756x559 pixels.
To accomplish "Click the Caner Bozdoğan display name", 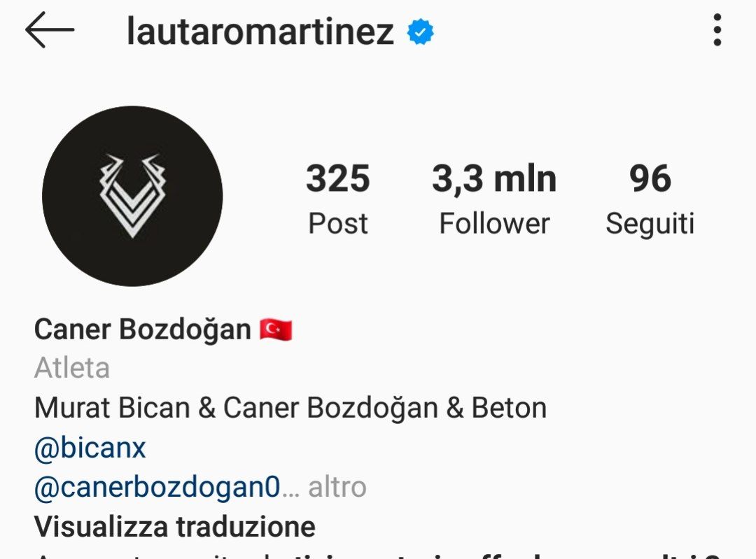I will tap(143, 330).
